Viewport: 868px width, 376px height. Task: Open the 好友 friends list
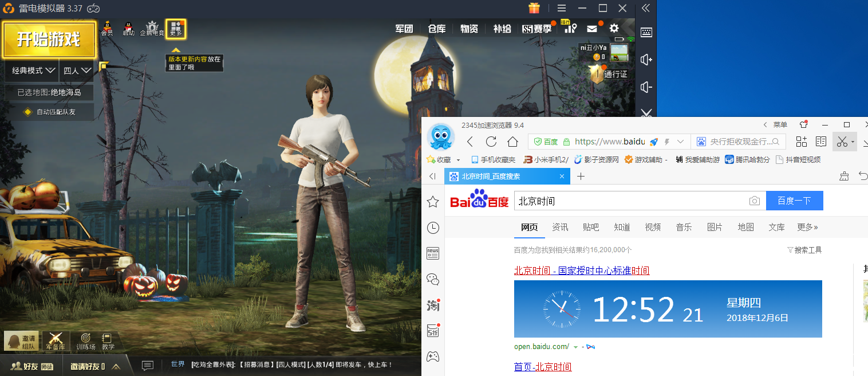pos(31,366)
